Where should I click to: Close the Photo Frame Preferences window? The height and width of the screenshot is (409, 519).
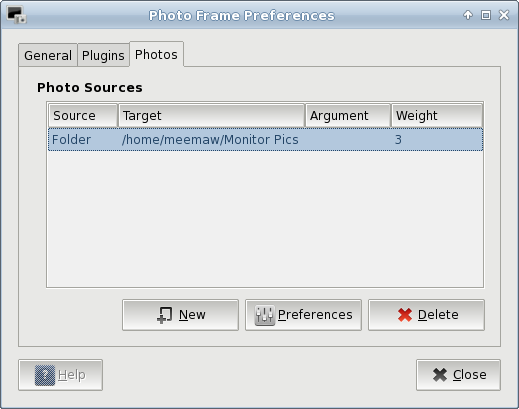pos(504,15)
